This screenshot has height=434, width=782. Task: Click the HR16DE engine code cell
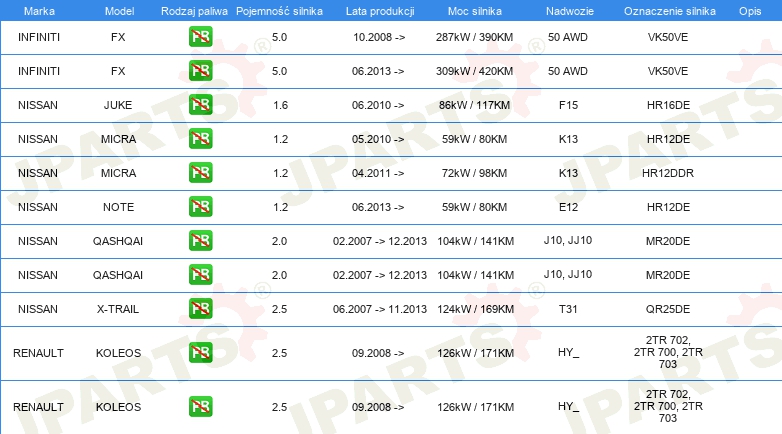point(668,105)
